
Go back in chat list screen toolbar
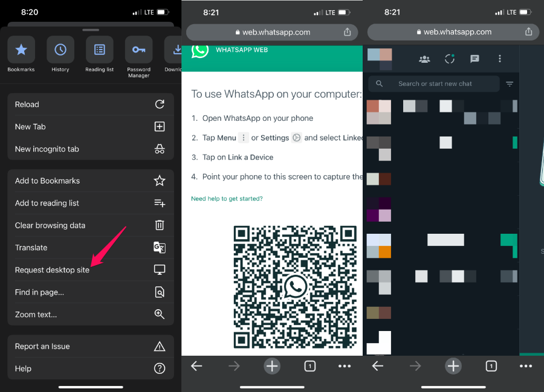point(378,366)
